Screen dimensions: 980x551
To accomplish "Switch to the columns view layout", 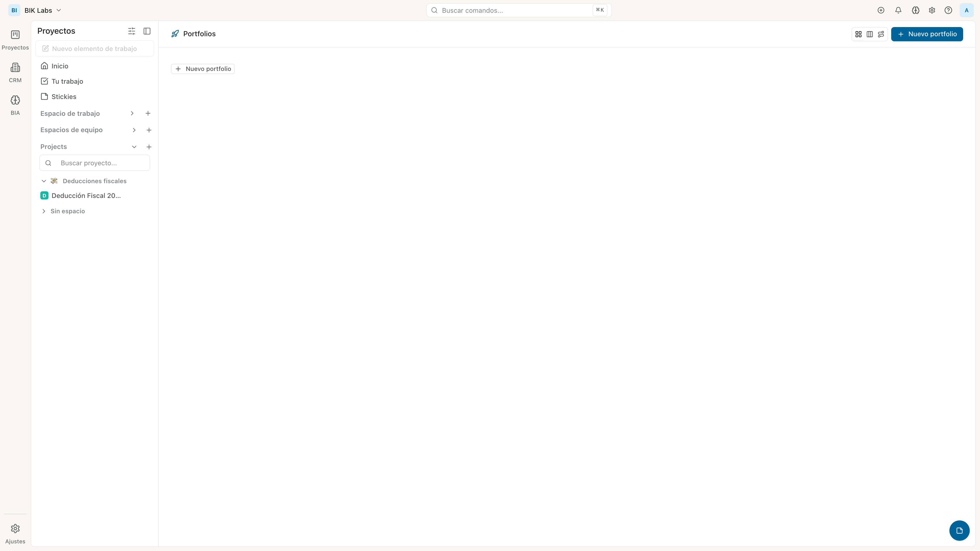I will click(x=870, y=34).
